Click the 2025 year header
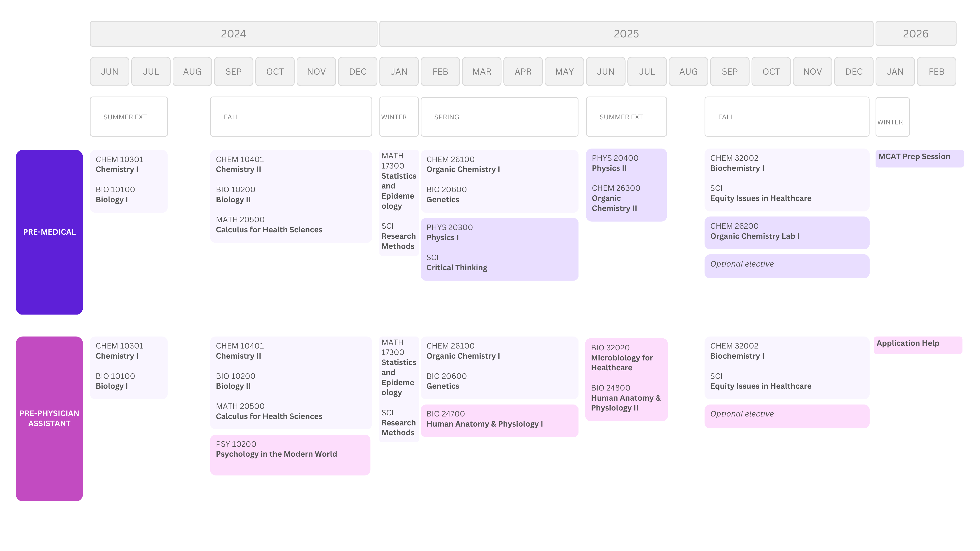This screenshot has width=980, height=551. coord(626,34)
